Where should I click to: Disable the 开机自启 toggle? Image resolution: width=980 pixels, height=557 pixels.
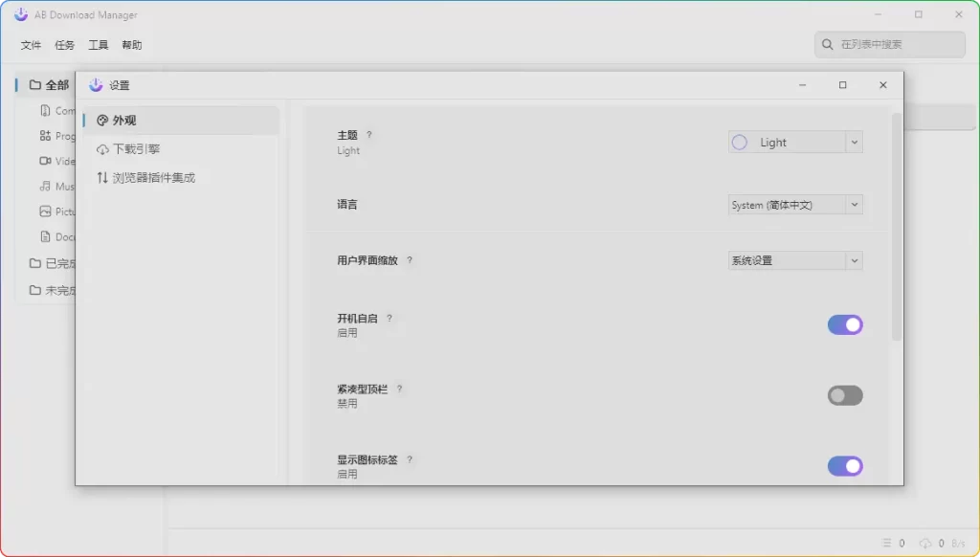[845, 324]
